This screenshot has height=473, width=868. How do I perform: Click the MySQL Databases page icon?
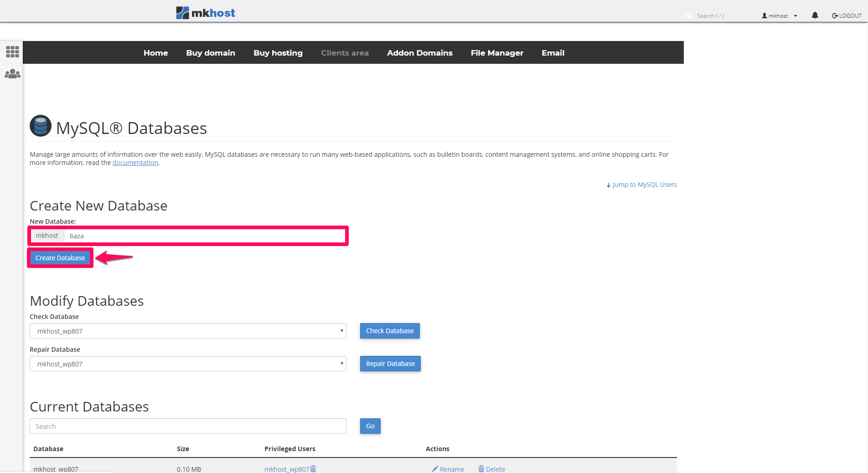click(41, 126)
